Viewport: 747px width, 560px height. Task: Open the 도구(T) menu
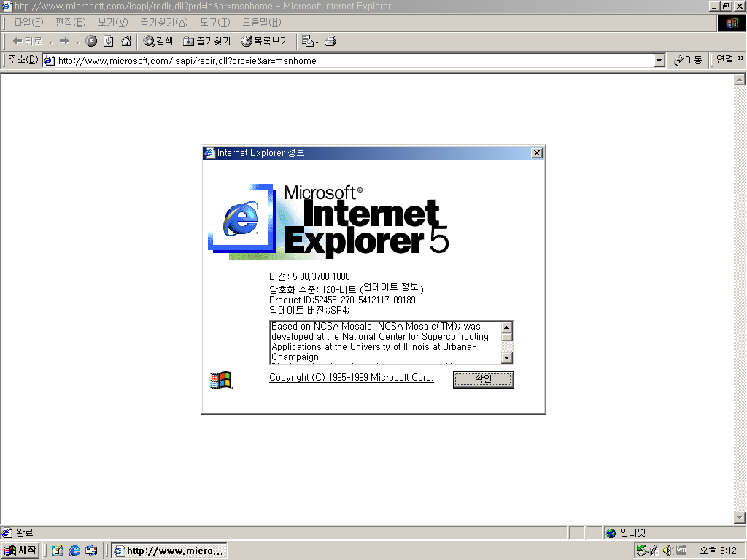(215, 22)
